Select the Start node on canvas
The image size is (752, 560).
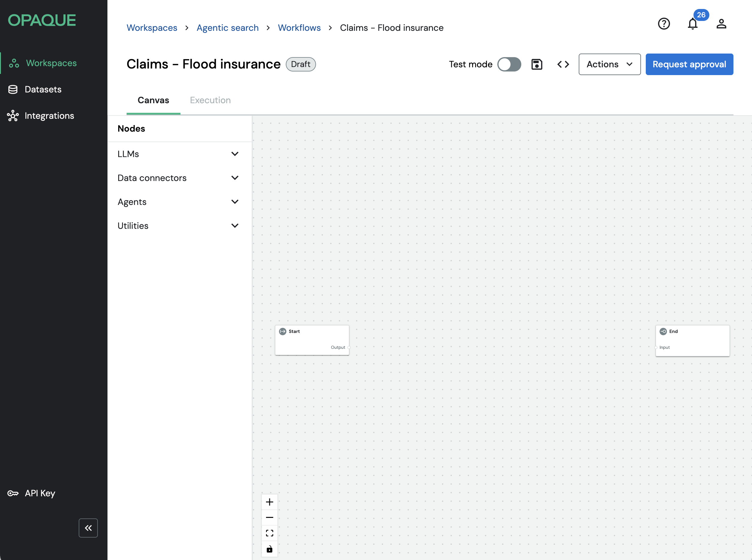pyautogui.click(x=312, y=340)
